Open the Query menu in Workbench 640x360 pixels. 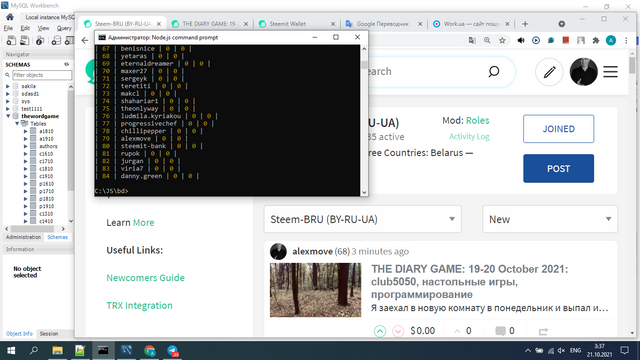click(64, 28)
